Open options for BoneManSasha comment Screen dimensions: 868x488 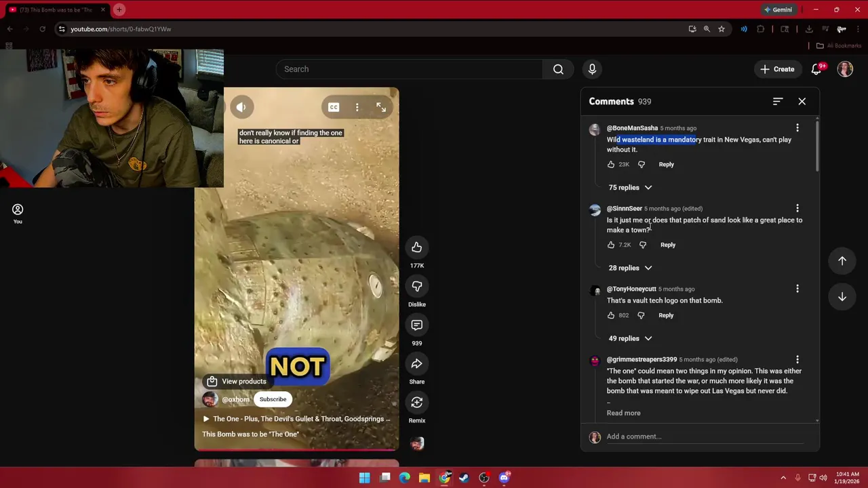[797, 127]
